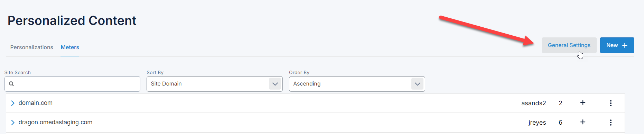Click the plus icon in dragon.omedastaging.com row
Viewport: 644px width, 134px height.
click(x=583, y=122)
